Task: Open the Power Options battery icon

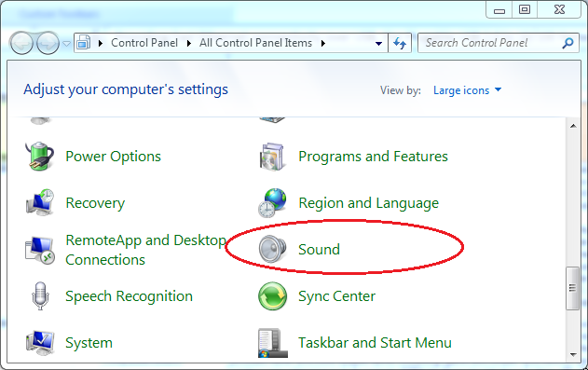Action: (40, 156)
